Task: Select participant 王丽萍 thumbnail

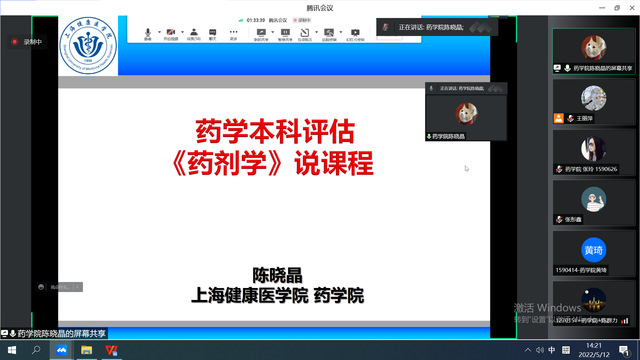Action: [593, 102]
